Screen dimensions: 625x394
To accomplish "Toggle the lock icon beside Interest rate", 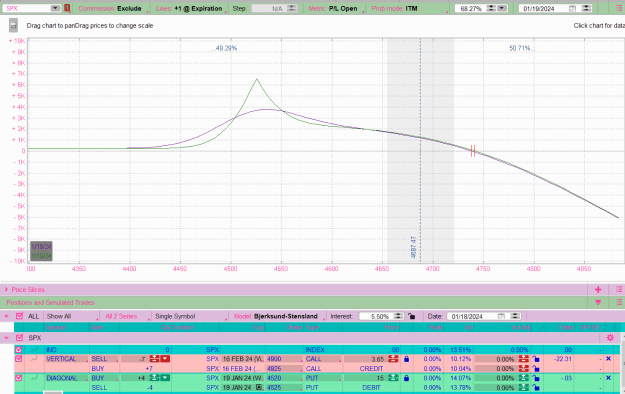I will pyautogui.click(x=411, y=316).
